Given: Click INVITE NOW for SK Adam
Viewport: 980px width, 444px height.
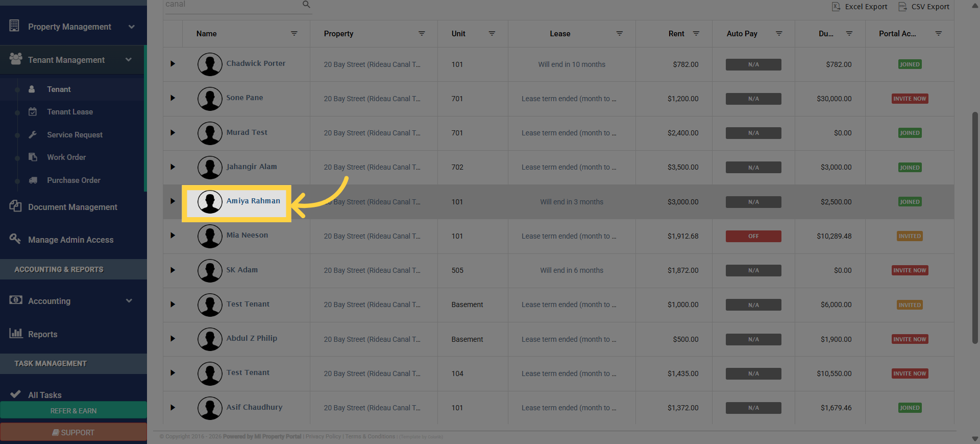Looking at the screenshot, I should click(x=910, y=270).
